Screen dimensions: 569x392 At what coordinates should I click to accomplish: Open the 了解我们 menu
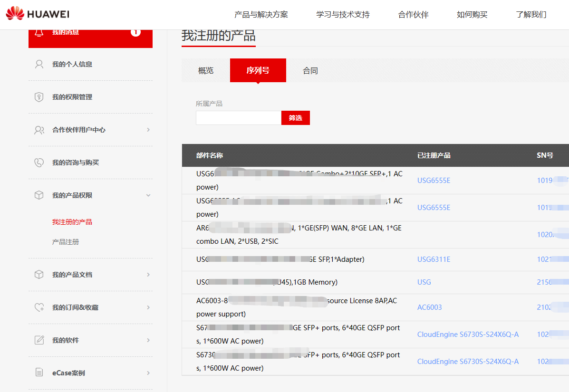coord(531,15)
